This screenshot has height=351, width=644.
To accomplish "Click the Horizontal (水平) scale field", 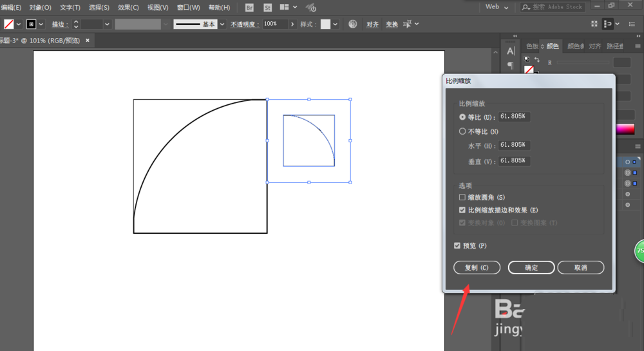I will pos(514,145).
